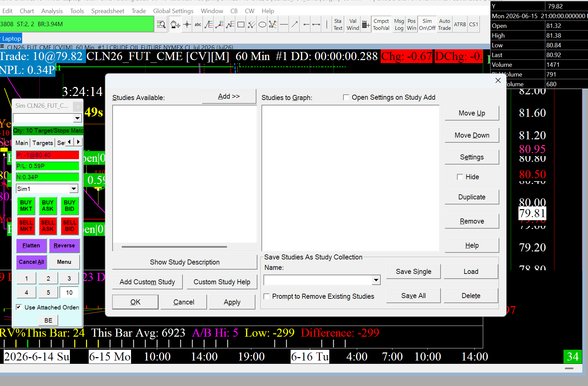Enable Open Settings on Study Add
Viewport: 588px width, 386px height.
pyautogui.click(x=346, y=97)
